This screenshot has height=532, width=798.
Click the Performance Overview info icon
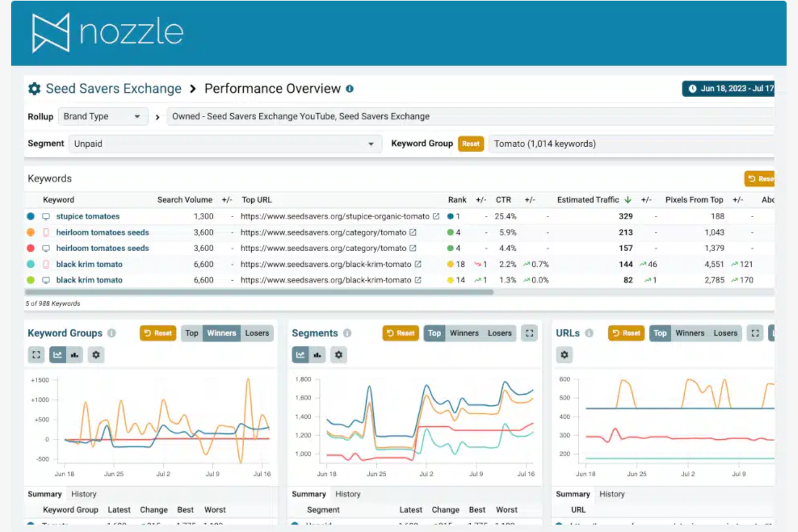pyautogui.click(x=349, y=89)
